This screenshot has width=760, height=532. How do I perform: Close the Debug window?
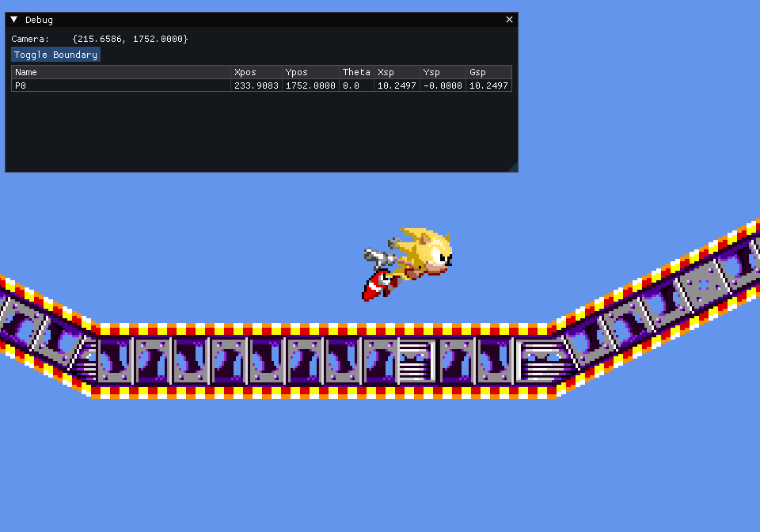[x=509, y=20]
